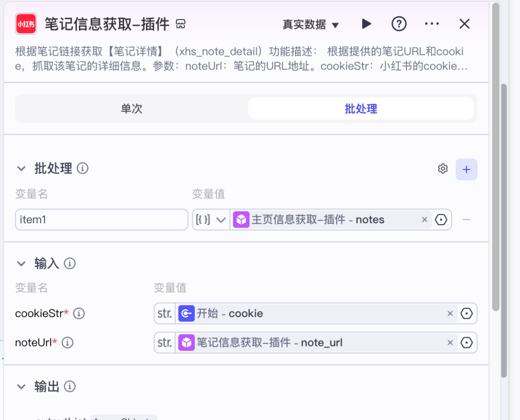Click the purple plugin icon in note_url tag

(186, 343)
